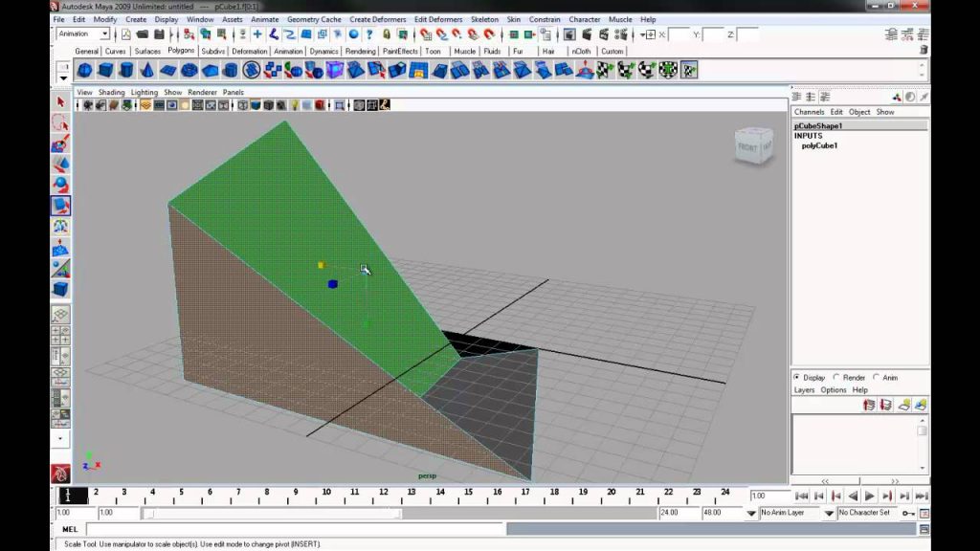Activate the Move tool
Viewport: 980px width, 551px height.
click(60, 165)
